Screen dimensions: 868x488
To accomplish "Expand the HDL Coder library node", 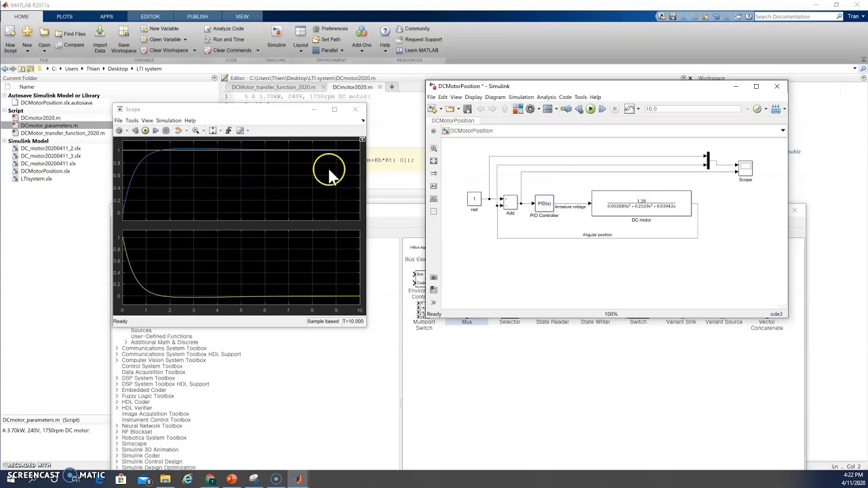I will tap(117, 402).
